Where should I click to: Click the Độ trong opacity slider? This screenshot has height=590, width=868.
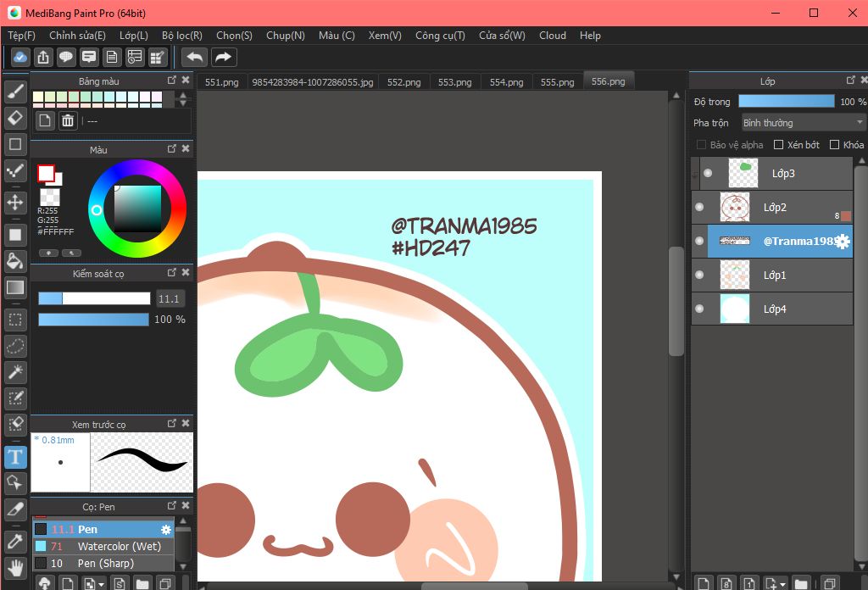786,102
